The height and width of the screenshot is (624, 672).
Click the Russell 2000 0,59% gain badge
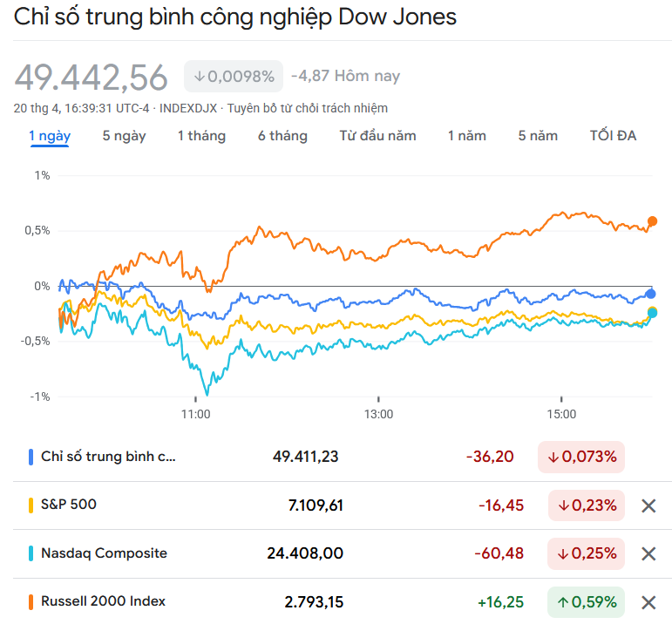point(587,601)
